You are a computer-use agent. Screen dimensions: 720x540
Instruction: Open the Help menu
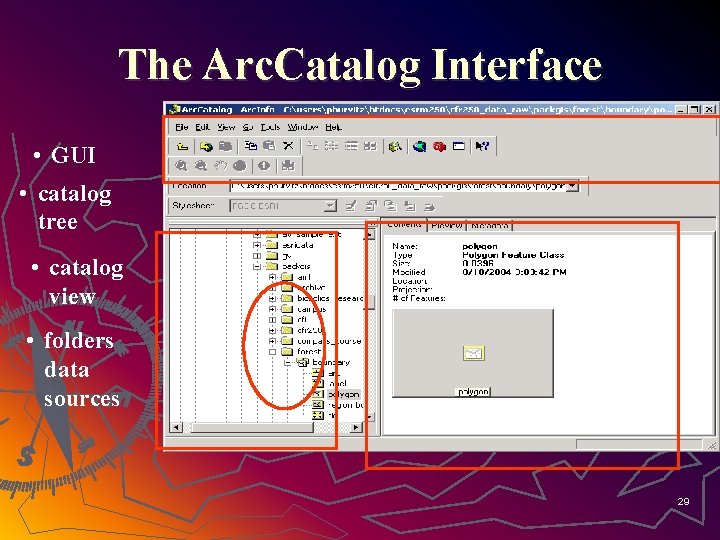333,127
